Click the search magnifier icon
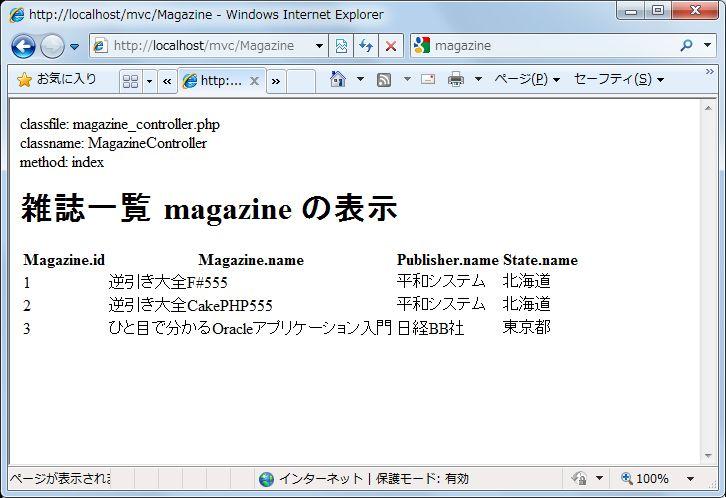726x498 pixels. click(686, 46)
